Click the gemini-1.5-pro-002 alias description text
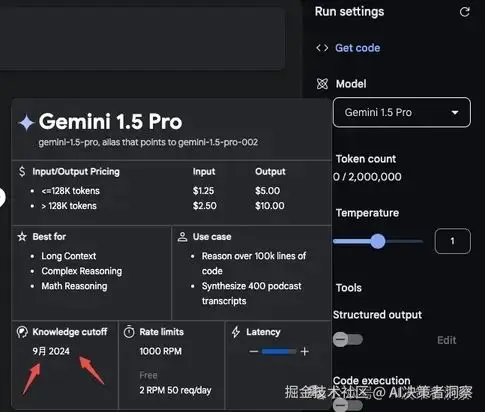485x412 pixels. (148, 143)
